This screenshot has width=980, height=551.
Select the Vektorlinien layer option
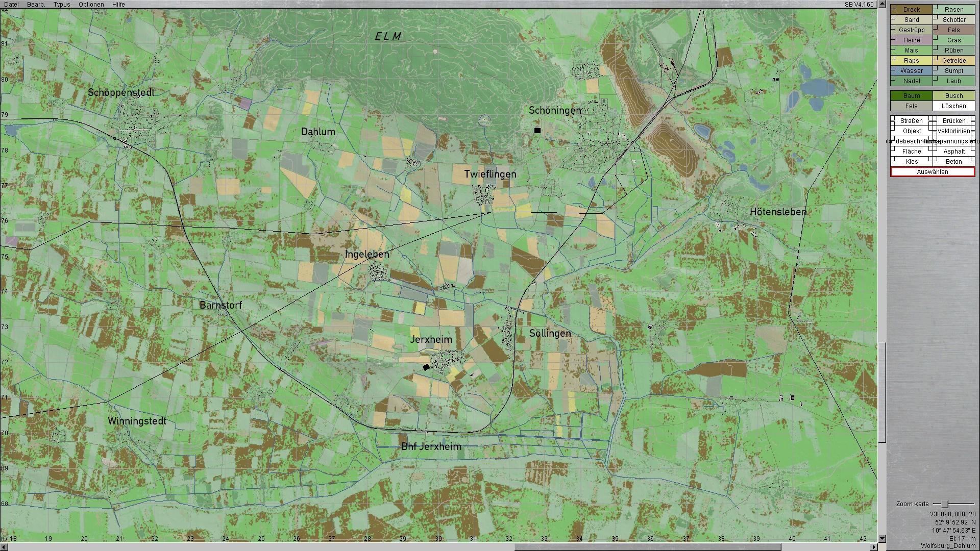click(x=954, y=131)
